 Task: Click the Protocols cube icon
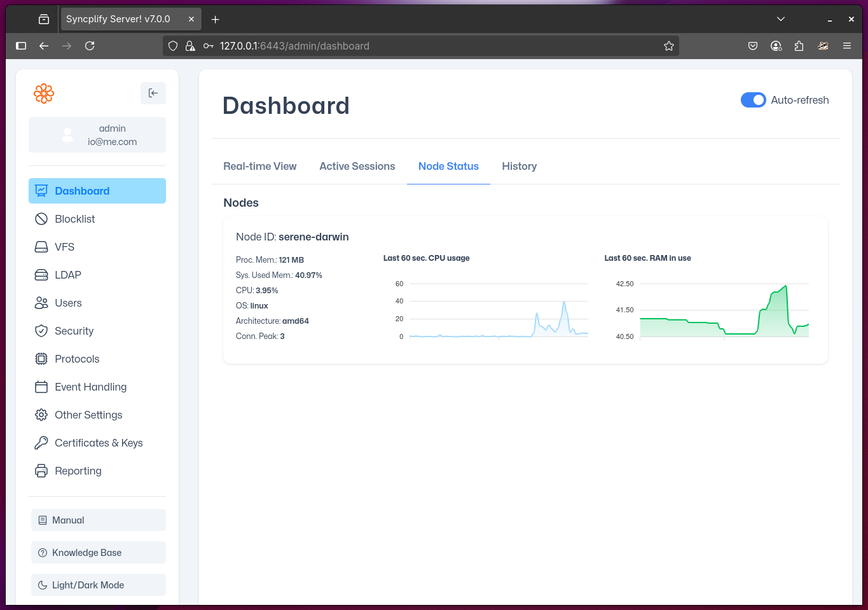pyautogui.click(x=41, y=358)
